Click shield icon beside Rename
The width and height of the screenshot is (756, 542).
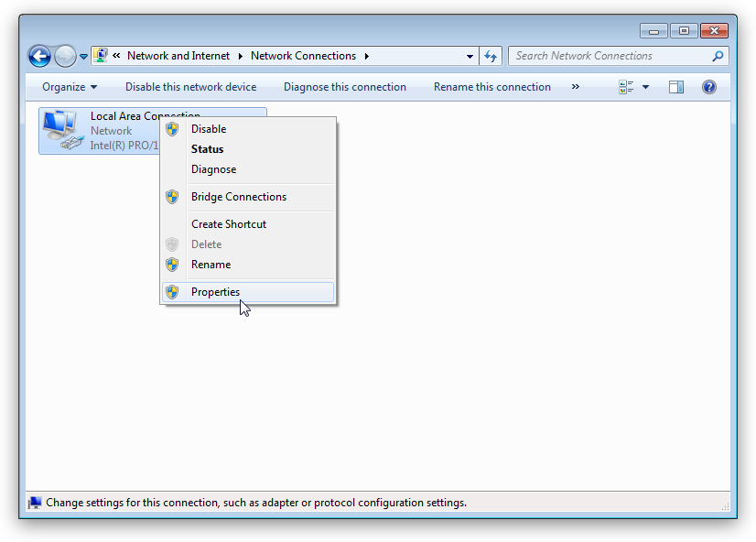[172, 265]
